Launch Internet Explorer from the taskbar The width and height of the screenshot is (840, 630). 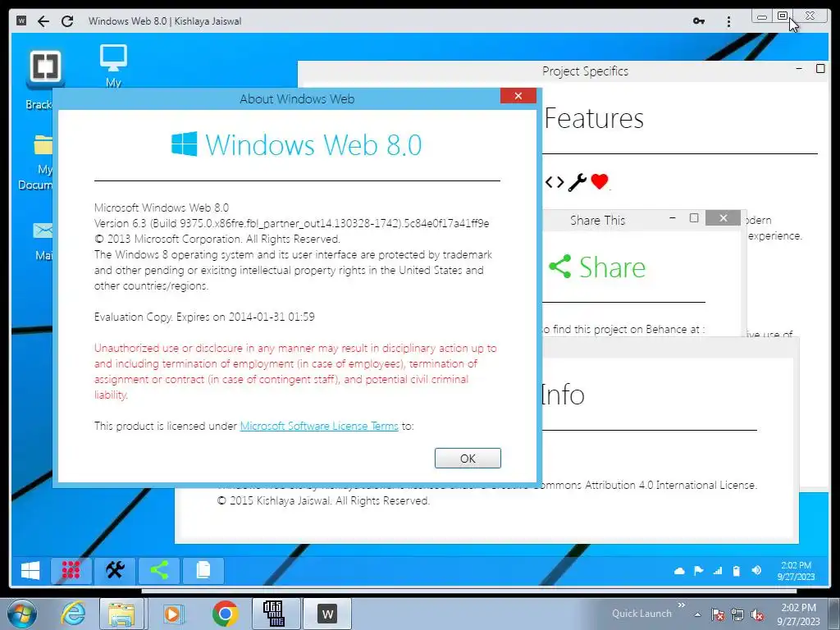click(x=73, y=614)
